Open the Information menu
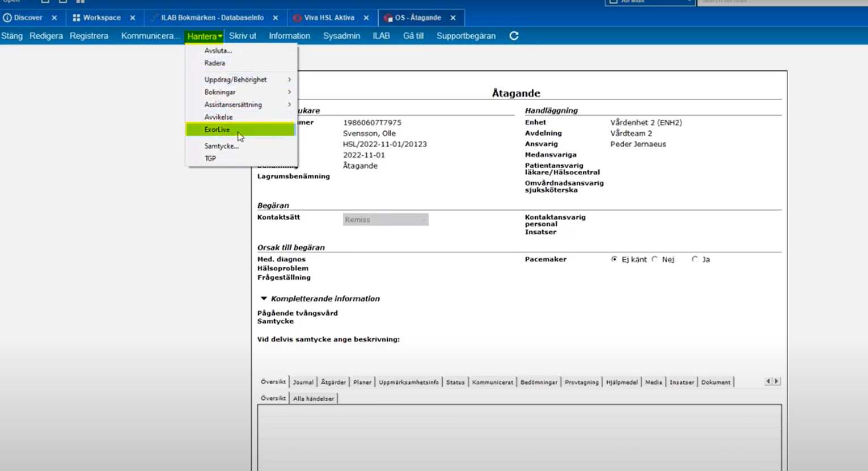Viewport: 868px width, 471px height. [290, 36]
